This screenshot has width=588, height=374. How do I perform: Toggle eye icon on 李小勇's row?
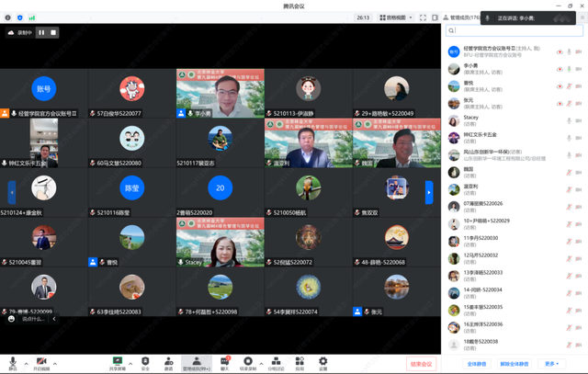(x=560, y=69)
